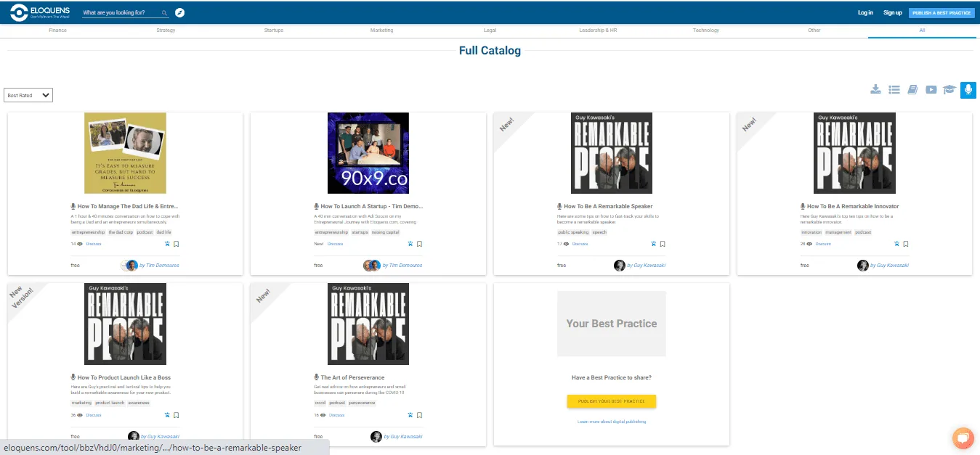Click the Legal category tab
Image resolution: width=980 pixels, height=455 pixels.
click(x=490, y=30)
